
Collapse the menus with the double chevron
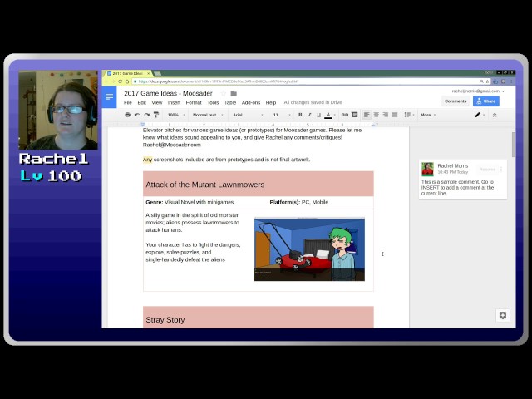point(495,115)
